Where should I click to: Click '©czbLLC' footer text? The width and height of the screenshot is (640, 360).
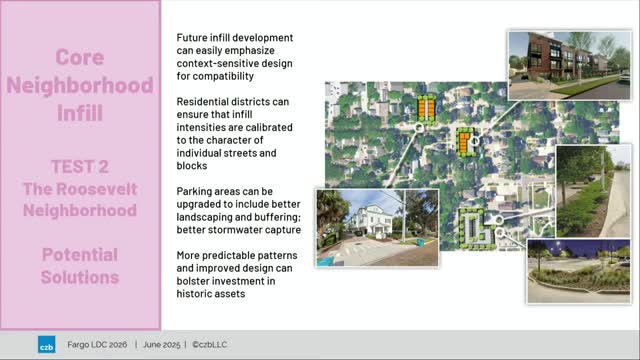(210, 344)
